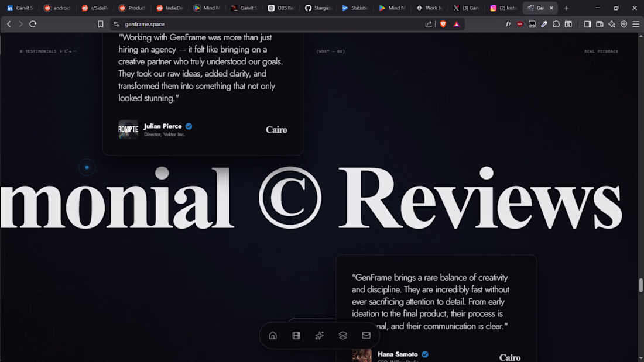The width and height of the screenshot is (644, 362).
Task: Switch to the Reddit android tab
Action: point(58,8)
